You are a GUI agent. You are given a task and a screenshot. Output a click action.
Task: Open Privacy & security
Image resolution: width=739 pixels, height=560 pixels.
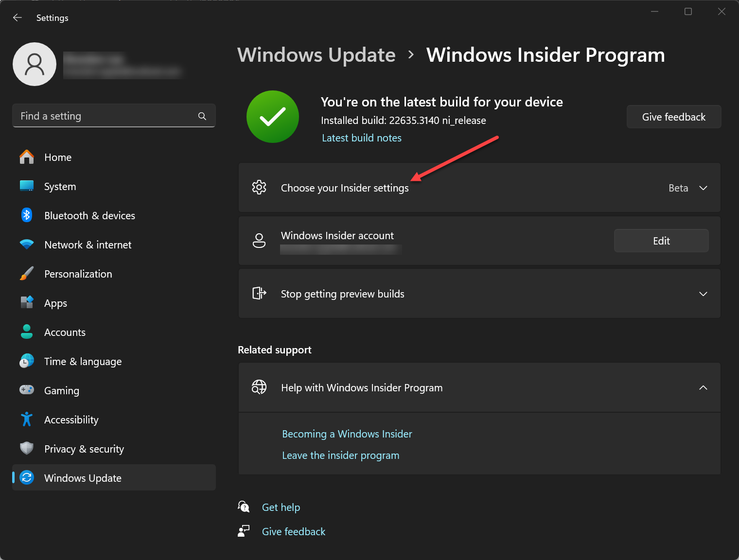(x=114, y=449)
